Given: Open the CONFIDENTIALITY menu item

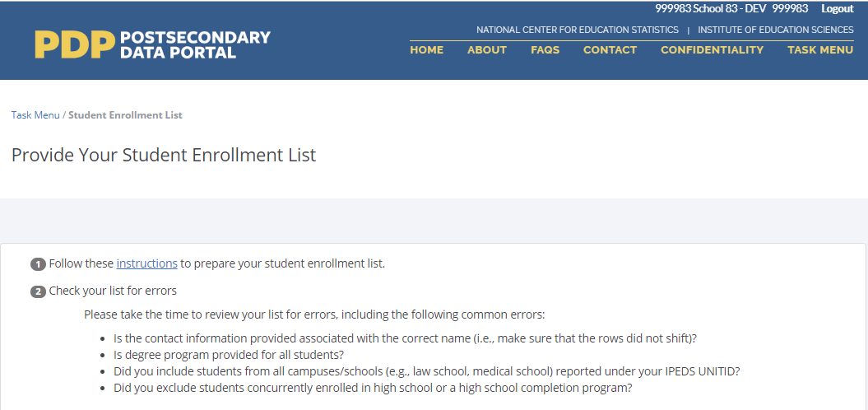Looking at the screenshot, I should tap(712, 50).
